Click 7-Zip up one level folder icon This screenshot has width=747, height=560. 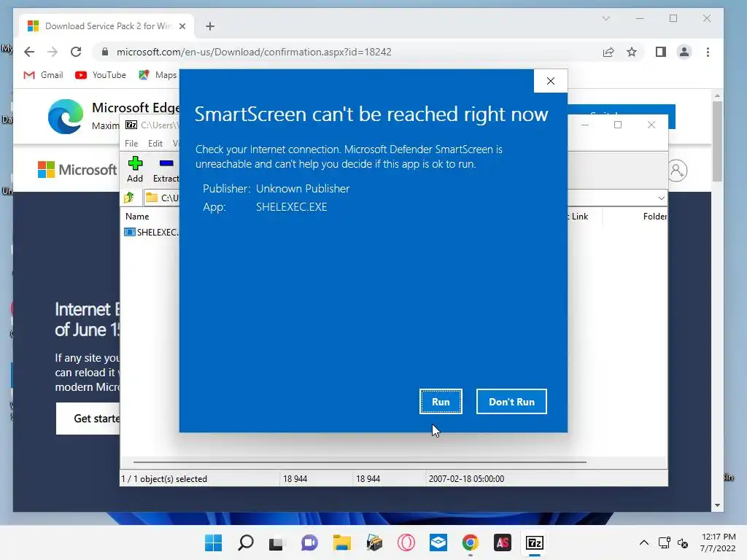coord(129,198)
